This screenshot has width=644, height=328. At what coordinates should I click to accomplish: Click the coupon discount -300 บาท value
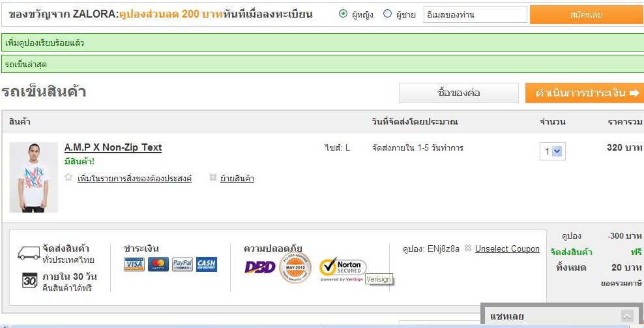624,236
